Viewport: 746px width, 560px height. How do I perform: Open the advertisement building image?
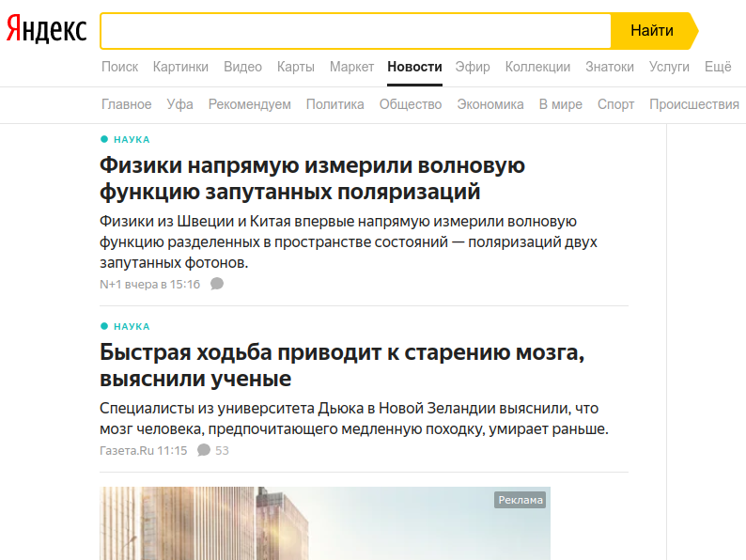pos(325,523)
